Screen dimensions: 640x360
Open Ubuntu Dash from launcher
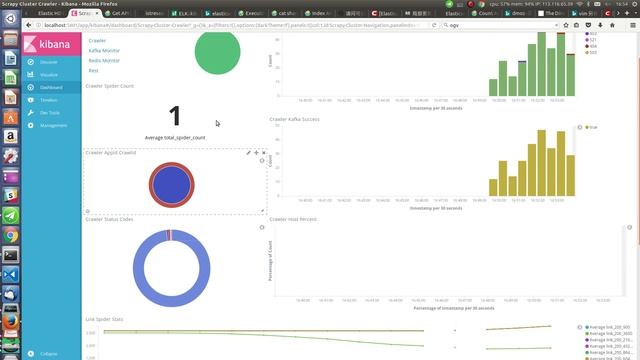click(x=11, y=19)
